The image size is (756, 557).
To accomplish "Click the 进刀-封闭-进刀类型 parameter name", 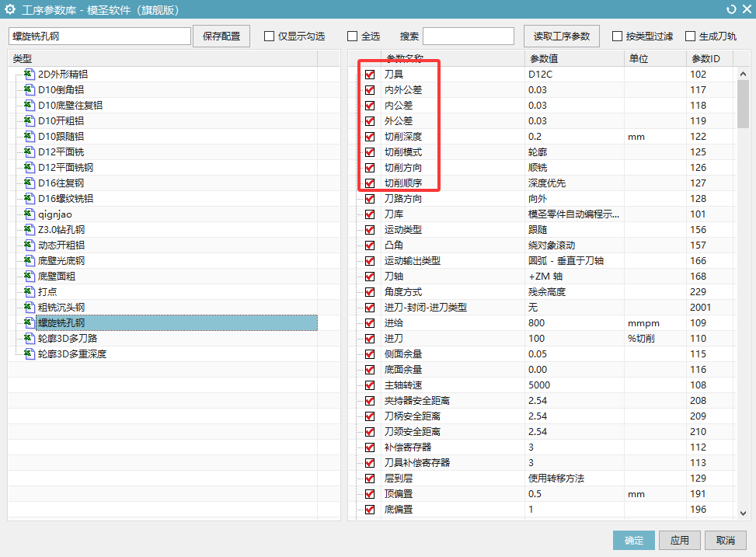I will (425, 307).
